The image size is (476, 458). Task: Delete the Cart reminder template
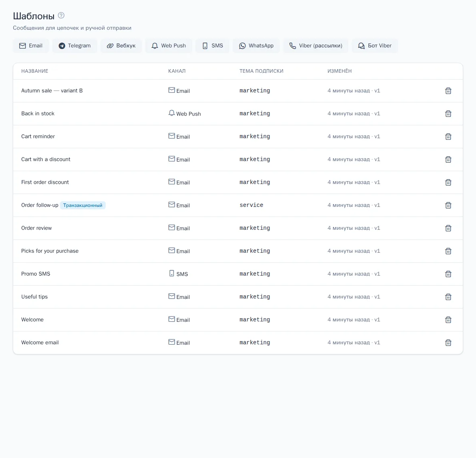click(x=448, y=137)
